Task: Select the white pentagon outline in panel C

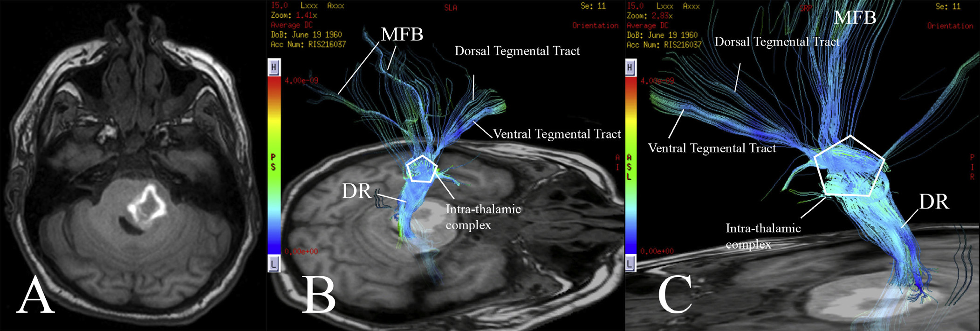Action: point(849,167)
